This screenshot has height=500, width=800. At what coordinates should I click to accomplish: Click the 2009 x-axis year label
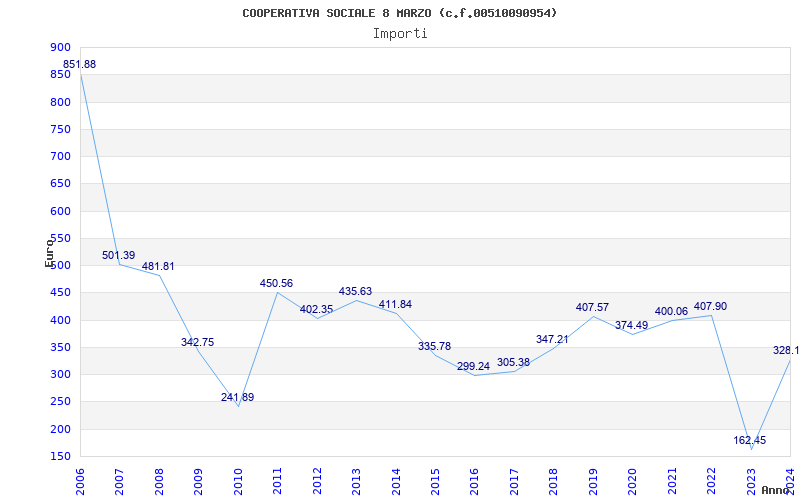[x=198, y=481]
